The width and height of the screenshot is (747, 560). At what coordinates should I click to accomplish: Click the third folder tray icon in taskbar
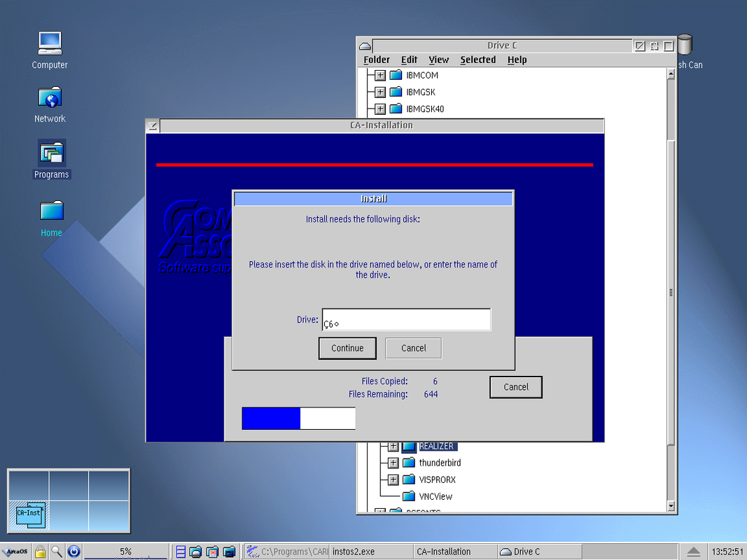(x=229, y=552)
